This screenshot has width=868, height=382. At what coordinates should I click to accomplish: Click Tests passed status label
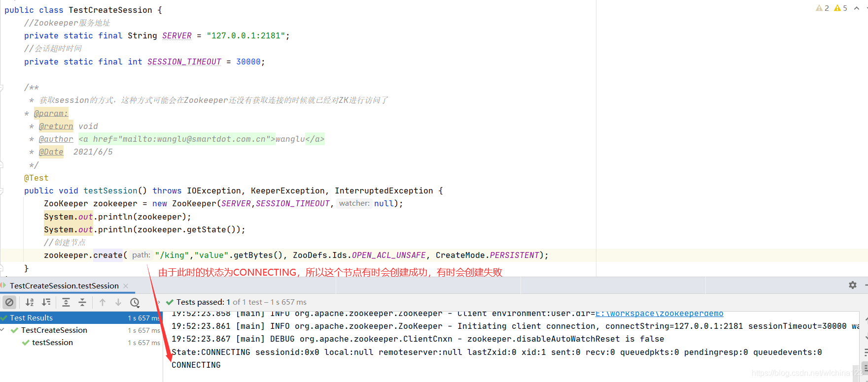click(x=203, y=302)
